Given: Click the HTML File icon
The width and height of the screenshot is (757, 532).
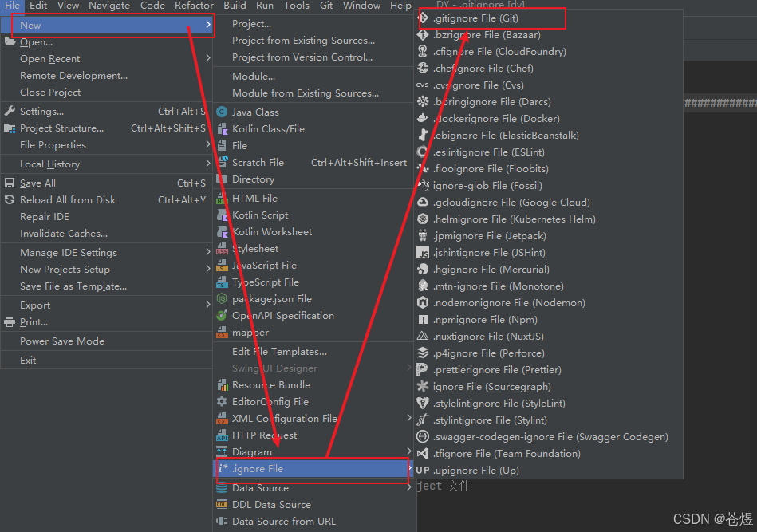Looking at the screenshot, I should [x=222, y=199].
